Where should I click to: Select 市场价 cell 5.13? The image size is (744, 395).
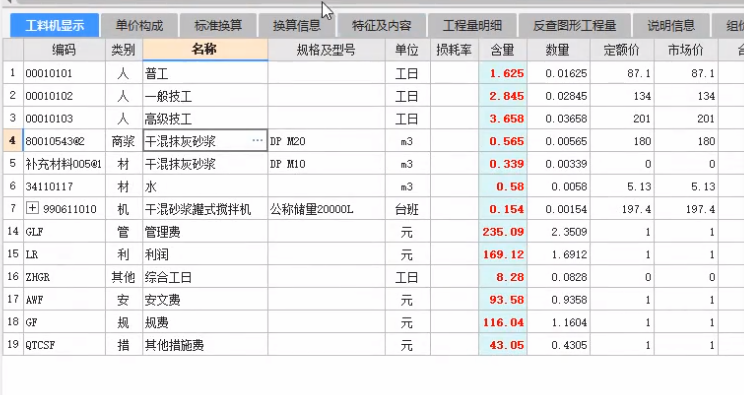pyautogui.click(x=686, y=186)
